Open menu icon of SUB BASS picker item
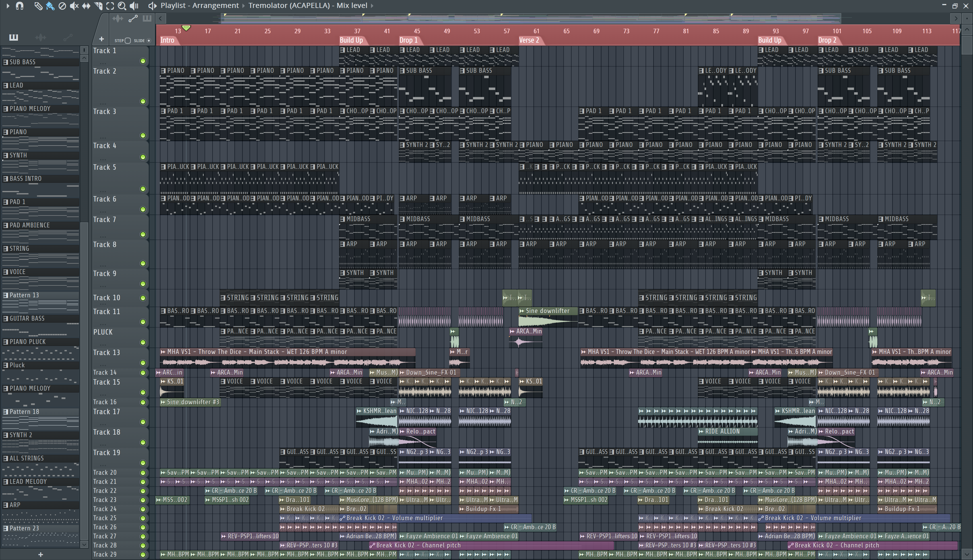This screenshot has width=973, height=560. [x=5, y=62]
